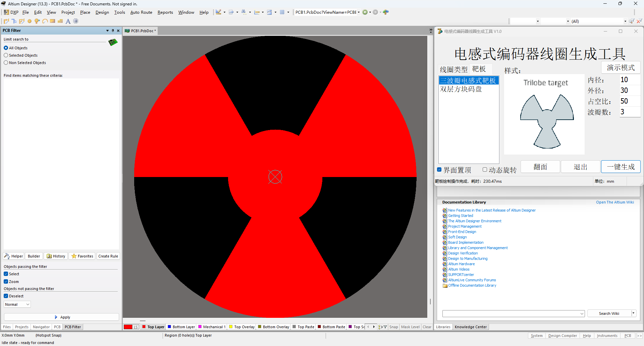The image size is (644, 346).
Task: Open the grids toolbar dropdown arrow
Action: tap(288, 12)
